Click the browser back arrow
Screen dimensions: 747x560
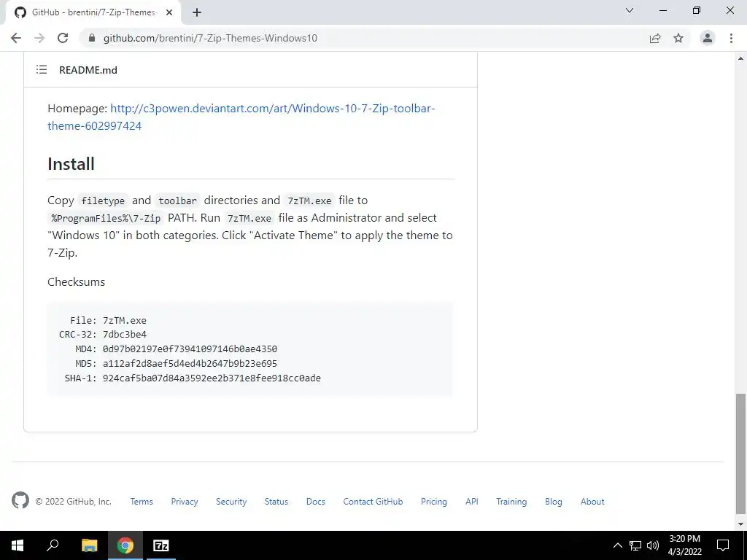16,38
